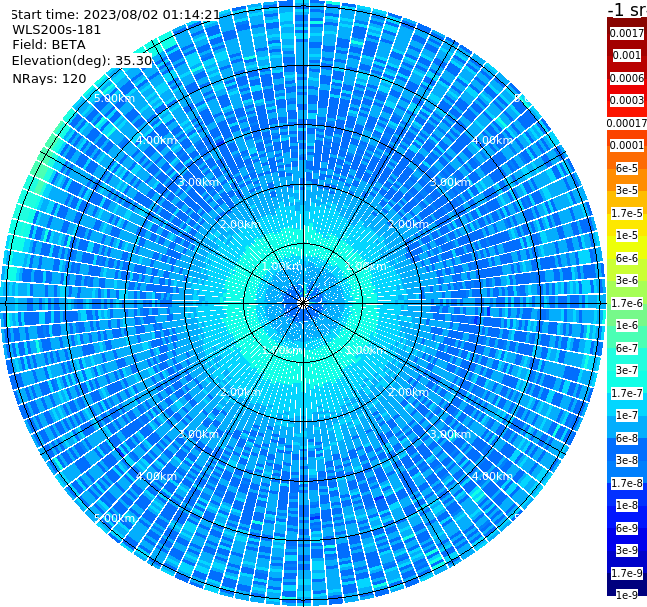Select the 0.00017 colorbar label
The height and width of the screenshot is (607, 647).
pyautogui.click(x=627, y=123)
